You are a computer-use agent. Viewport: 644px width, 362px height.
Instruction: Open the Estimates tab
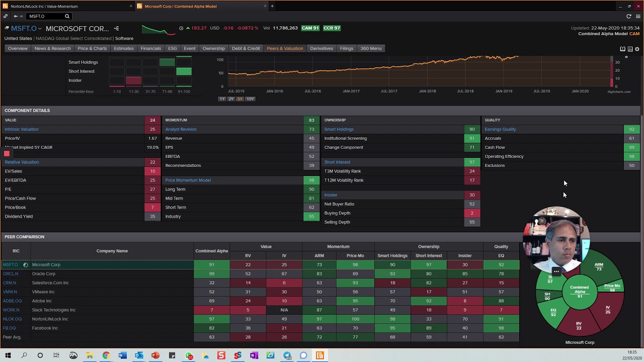pos(124,48)
